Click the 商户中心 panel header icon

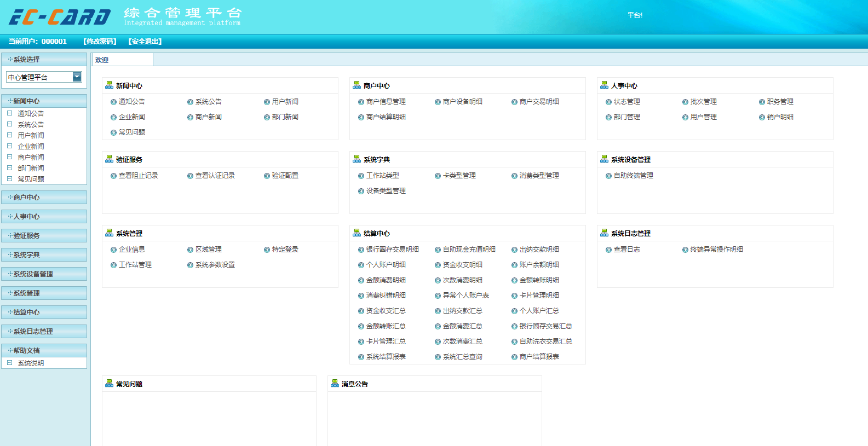tap(357, 85)
